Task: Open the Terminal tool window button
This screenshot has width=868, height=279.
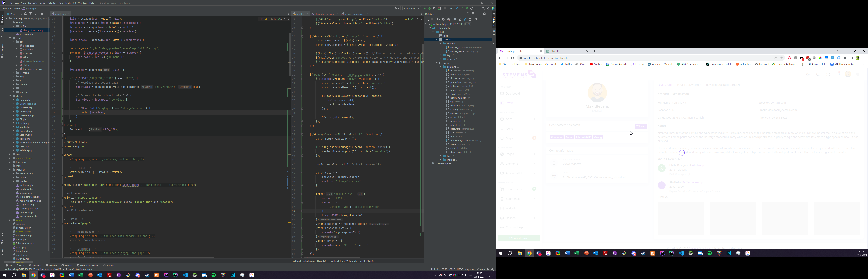Action: pos(52,265)
